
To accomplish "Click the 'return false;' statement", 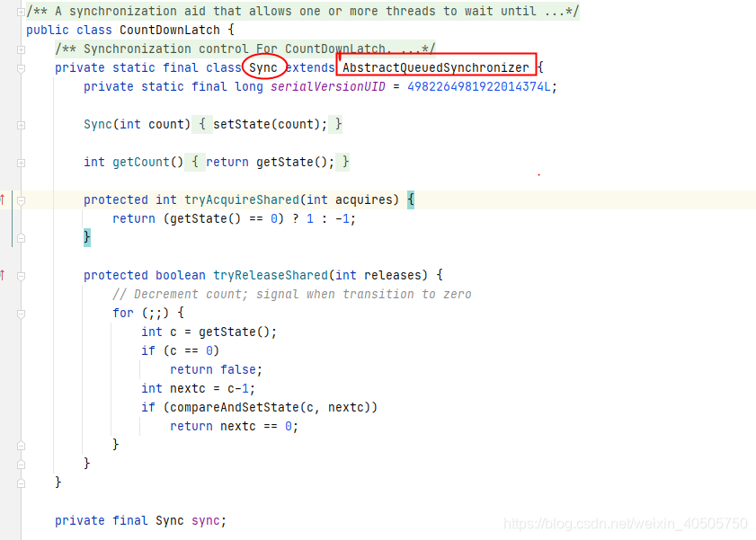I will (216, 369).
